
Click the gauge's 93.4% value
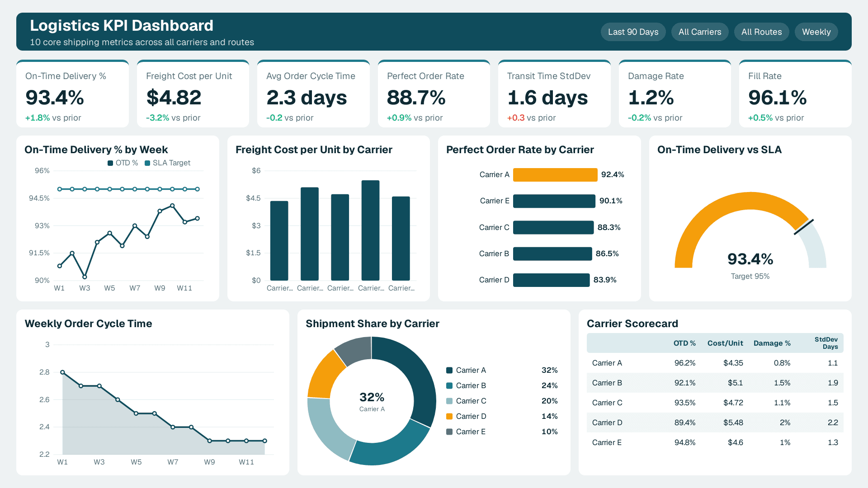750,259
